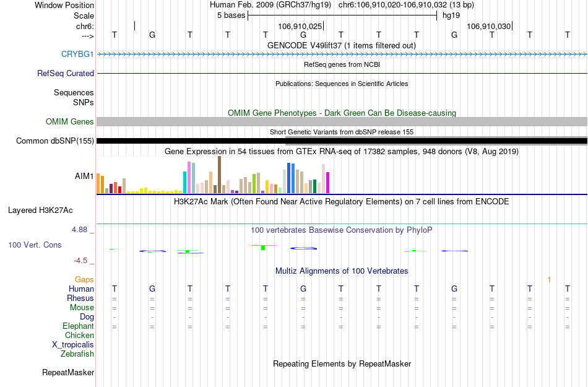This screenshot has width=588, height=387.
Task: Open the H3K27Ac Mark ENCODE title
Action: (x=342, y=202)
